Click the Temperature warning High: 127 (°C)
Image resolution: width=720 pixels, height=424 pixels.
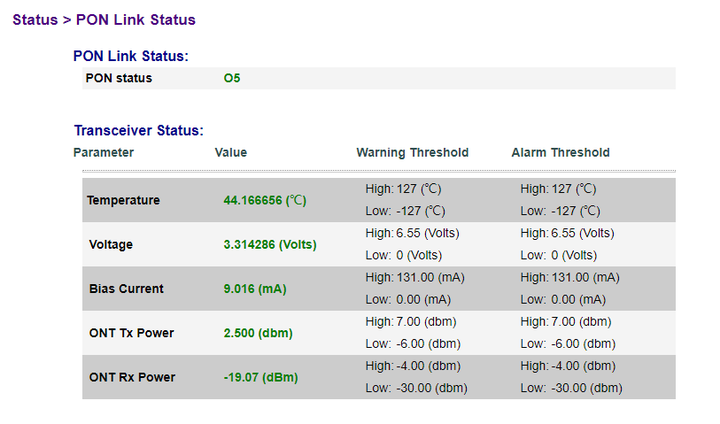point(403,189)
